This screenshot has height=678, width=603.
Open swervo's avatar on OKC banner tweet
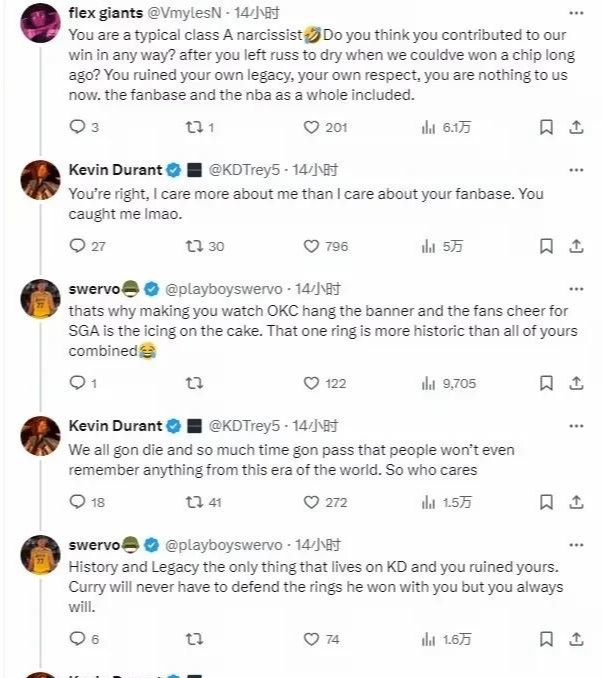pyautogui.click(x=40, y=299)
